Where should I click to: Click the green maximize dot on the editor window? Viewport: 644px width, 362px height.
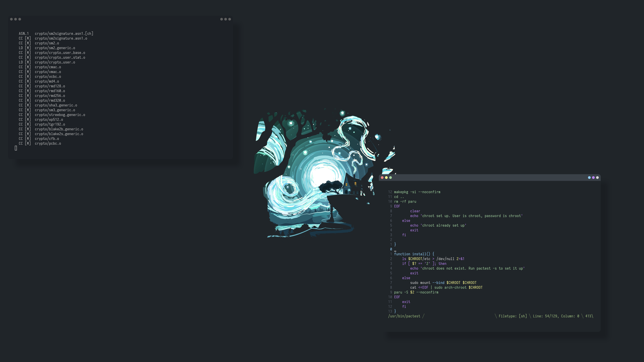[390, 177]
